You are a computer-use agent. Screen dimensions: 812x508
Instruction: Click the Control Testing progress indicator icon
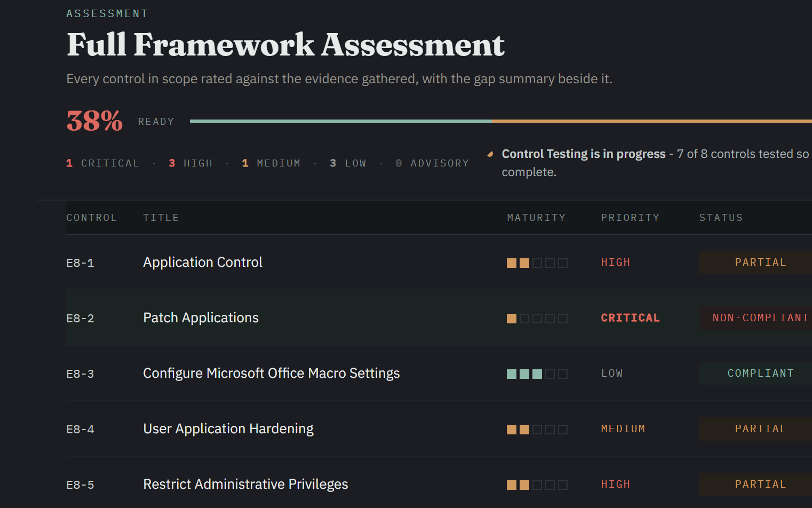pos(490,154)
